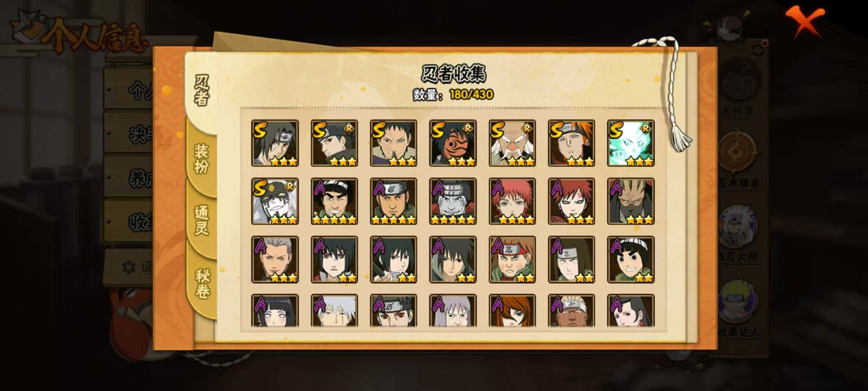Pick the white-mustached old man S-rank ninja

pos(512,143)
